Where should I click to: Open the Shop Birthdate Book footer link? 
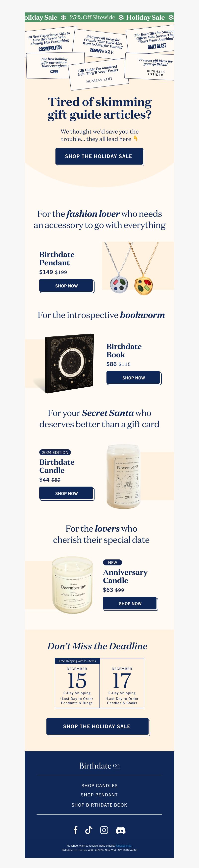99,805
